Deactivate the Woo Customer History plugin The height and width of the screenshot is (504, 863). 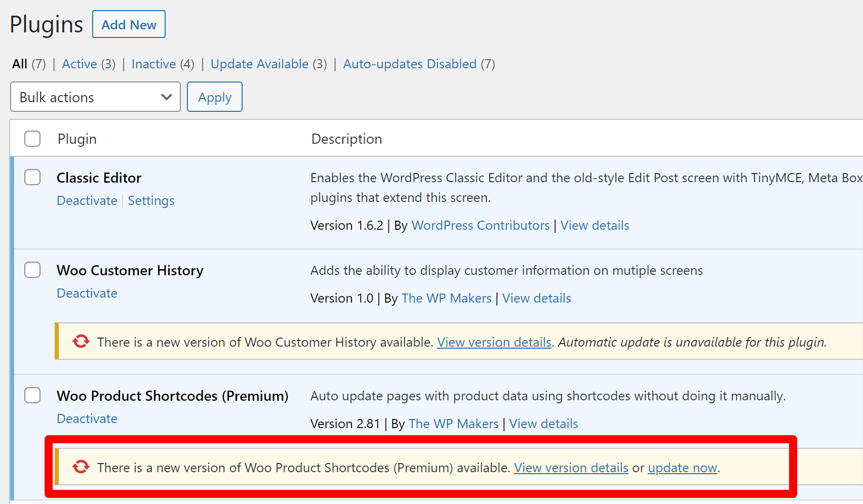pos(87,293)
